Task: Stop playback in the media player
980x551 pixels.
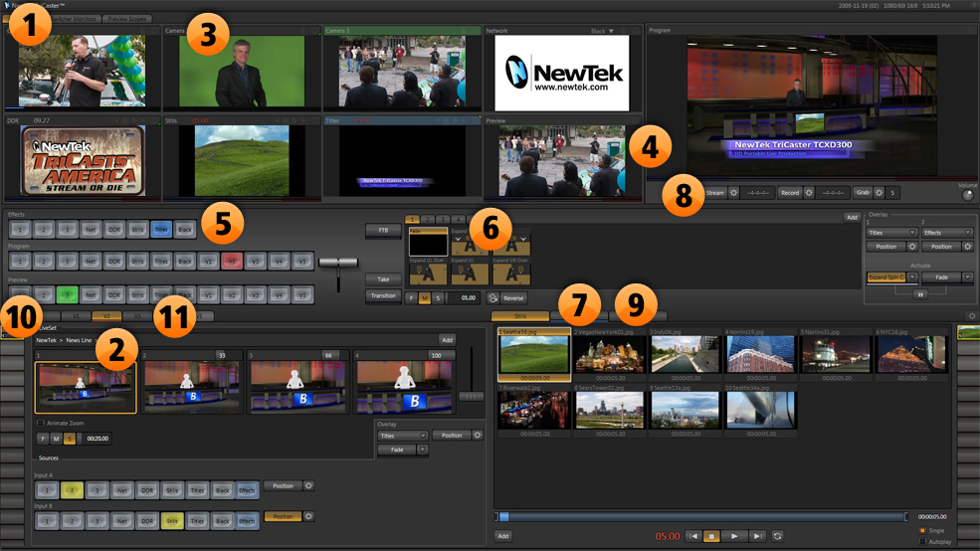Action: coord(711,536)
